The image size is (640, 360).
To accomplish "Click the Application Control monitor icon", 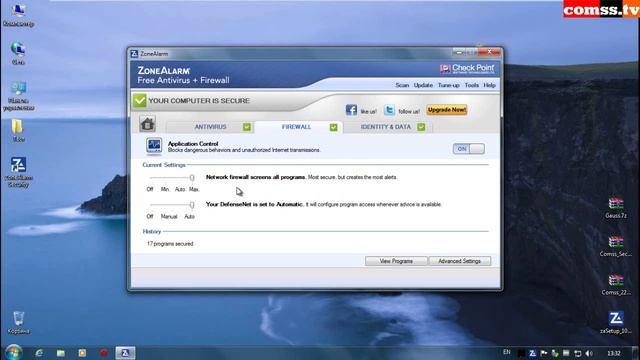I will coord(154,146).
